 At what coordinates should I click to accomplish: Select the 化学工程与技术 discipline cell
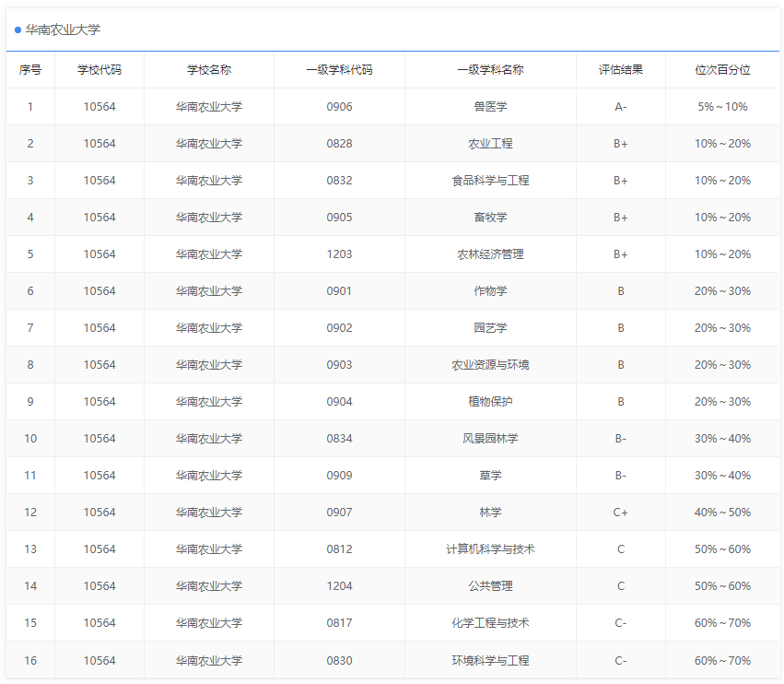(490, 623)
